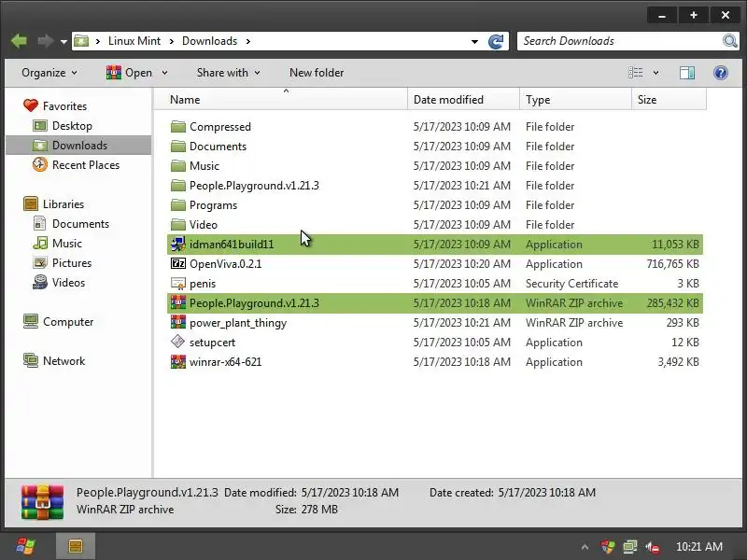The height and width of the screenshot is (560, 747).
Task: Select the Programs folder icon
Action: 178,204
